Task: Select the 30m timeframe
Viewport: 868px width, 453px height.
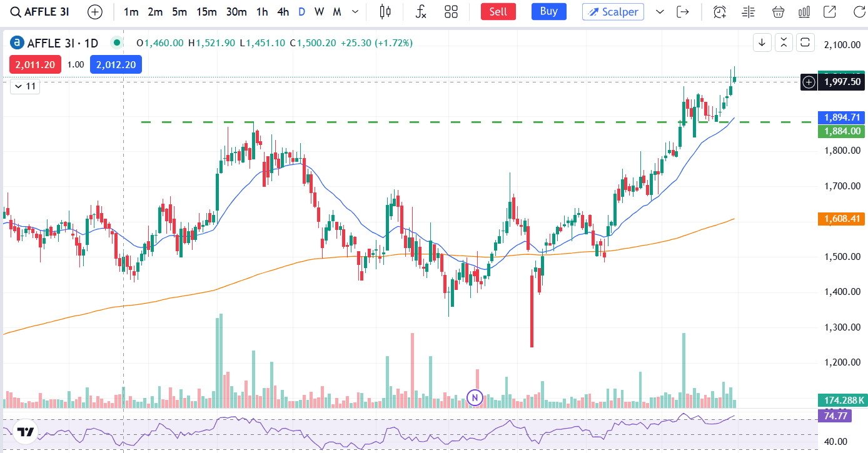Action: (236, 11)
